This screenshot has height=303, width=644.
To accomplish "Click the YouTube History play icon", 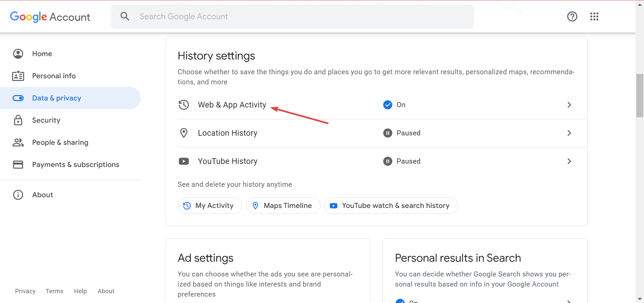I will [x=184, y=161].
